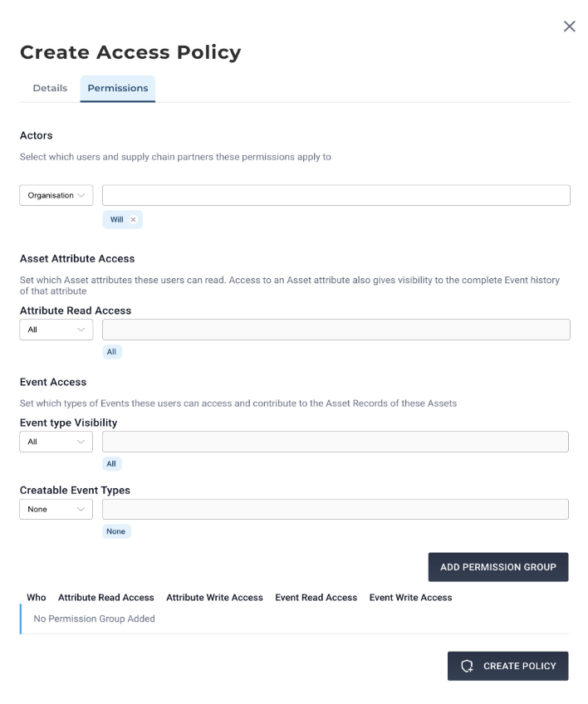588x704 pixels.
Task: Click Add Permission Group button
Action: click(498, 567)
